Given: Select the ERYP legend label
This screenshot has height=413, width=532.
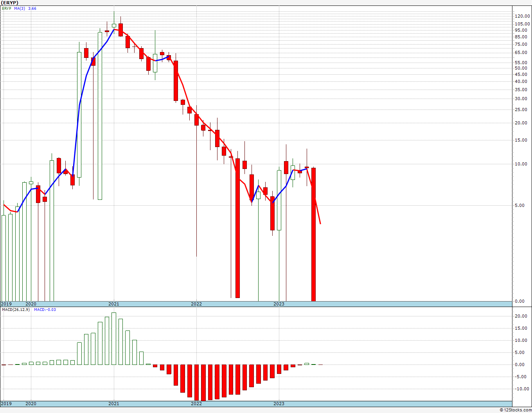Looking at the screenshot, I should (x=7, y=8).
